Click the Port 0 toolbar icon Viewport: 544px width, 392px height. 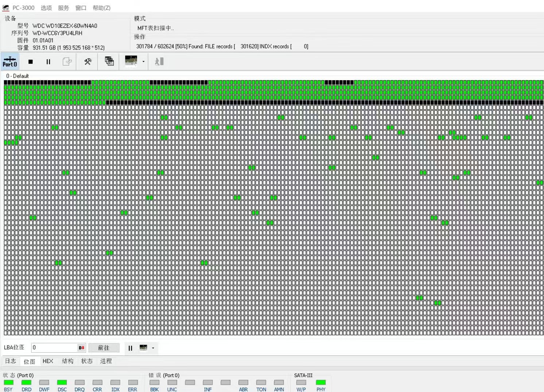pos(10,62)
